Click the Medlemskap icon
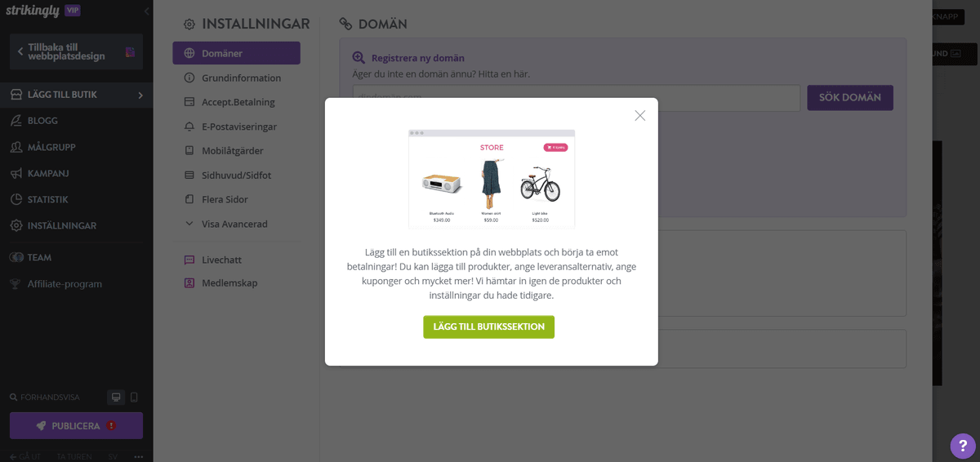980x462 pixels. click(x=189, y=283)
